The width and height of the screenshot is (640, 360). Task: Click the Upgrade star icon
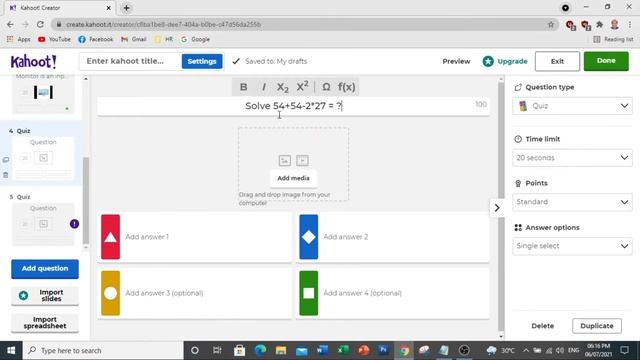pyautogui.click(x=488, y=61)
